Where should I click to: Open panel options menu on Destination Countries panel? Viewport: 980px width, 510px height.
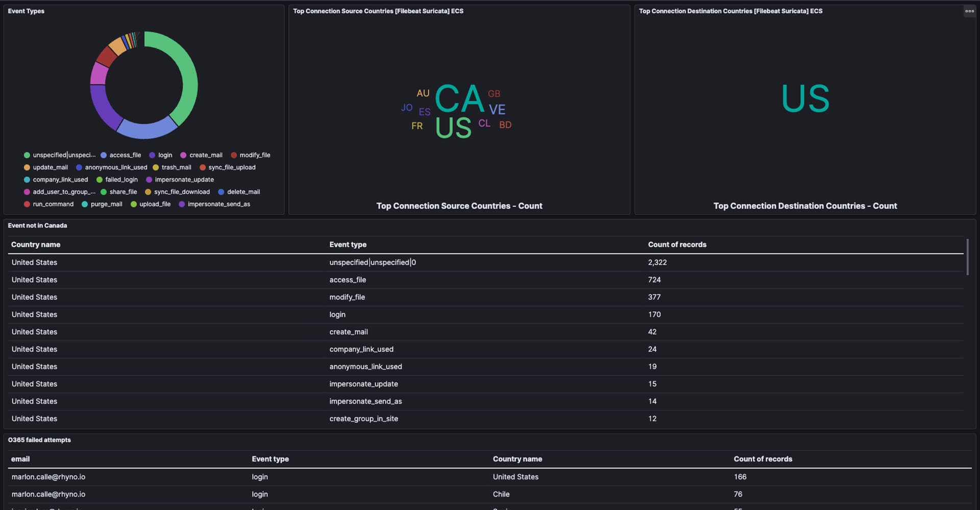(x=969, y=11)
